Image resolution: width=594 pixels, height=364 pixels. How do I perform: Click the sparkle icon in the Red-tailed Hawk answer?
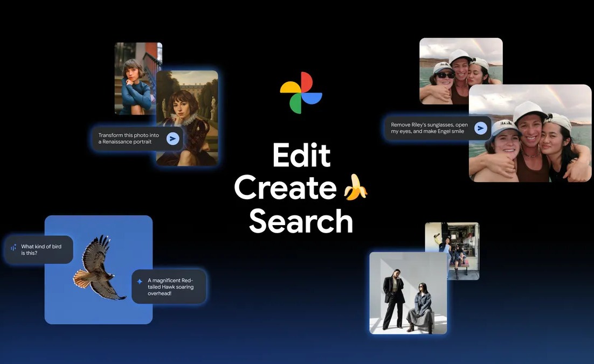tap(140, 281)
